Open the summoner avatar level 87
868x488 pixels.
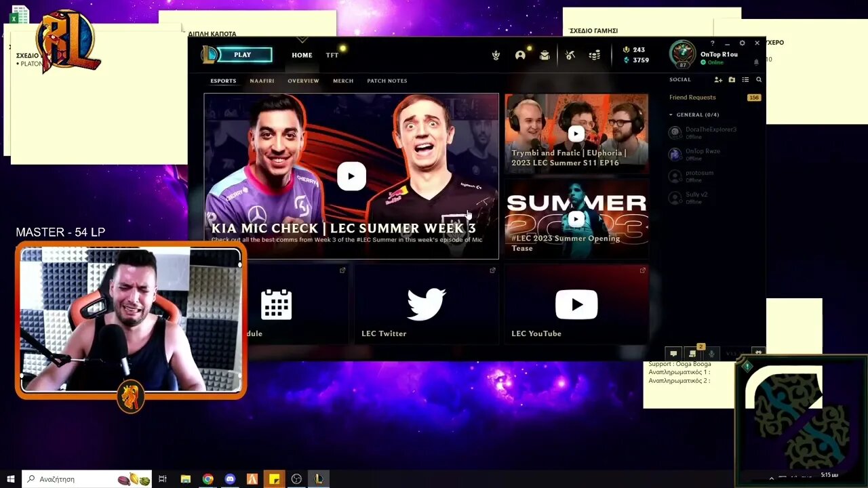pos(682,54)
